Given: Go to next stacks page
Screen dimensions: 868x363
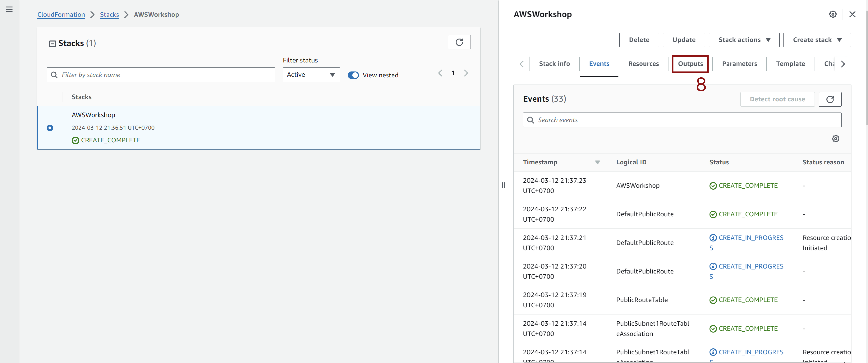Looking at the screenshot, I should 466,73.
